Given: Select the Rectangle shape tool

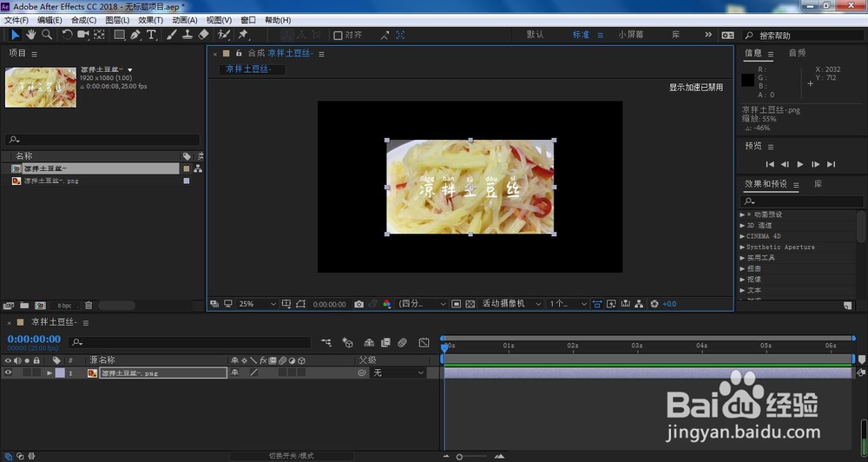Looking at the screenshot, I should click(119, 35).
